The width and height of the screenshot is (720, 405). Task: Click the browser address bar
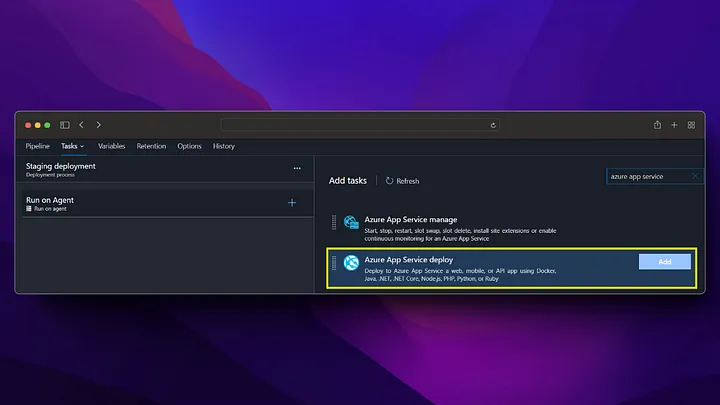click(360, 125)
